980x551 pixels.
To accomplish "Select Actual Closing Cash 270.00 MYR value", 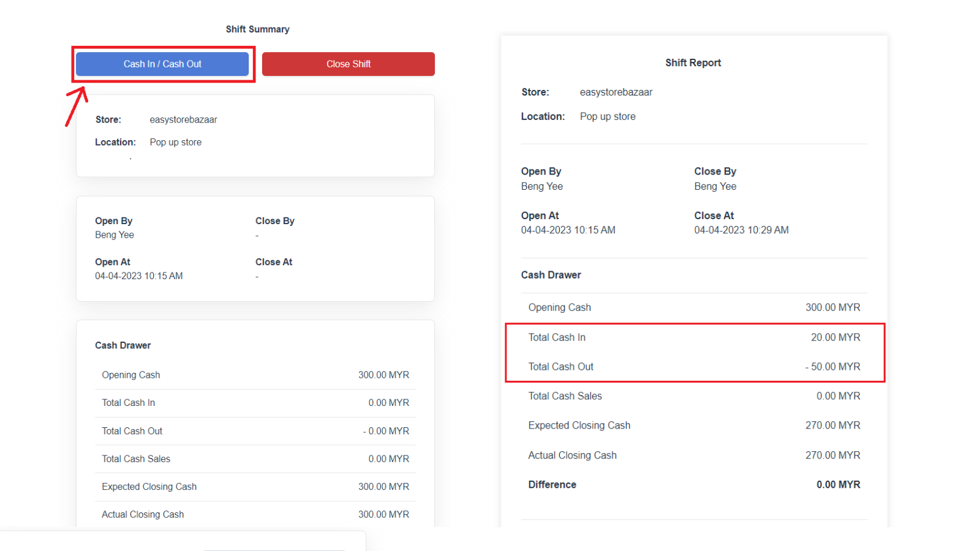I will (833, 455).
